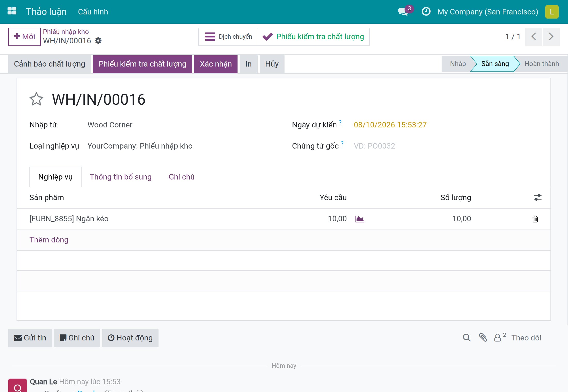Screen dimensions: 568x392
Task: Click the Cảnh báo chất lượng button
Action: click(x=50, y=64)
